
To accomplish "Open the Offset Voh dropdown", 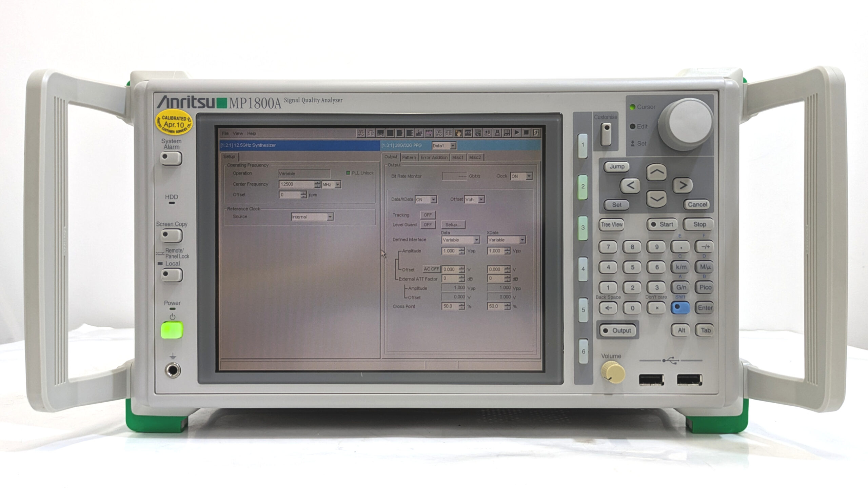I will [x=474, y=200].
